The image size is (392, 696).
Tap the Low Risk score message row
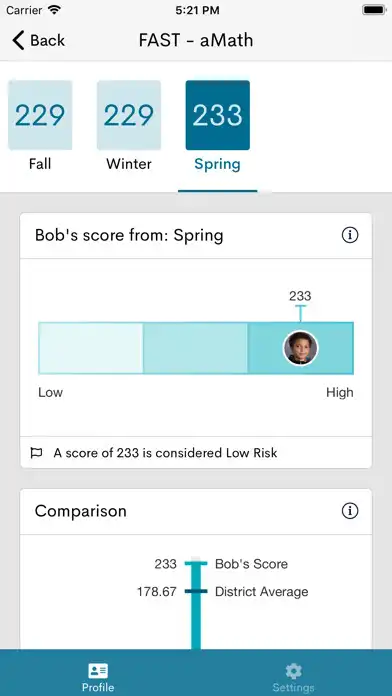click(196, 453)
